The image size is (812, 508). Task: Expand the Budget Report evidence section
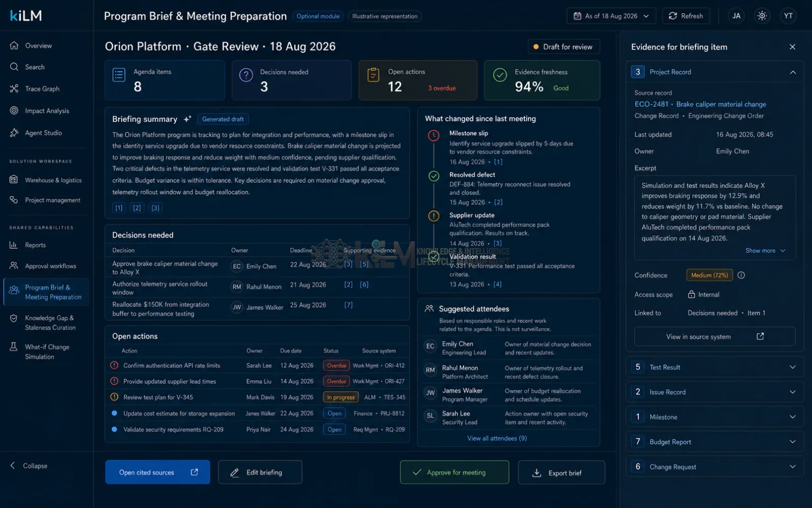point(715,442)
